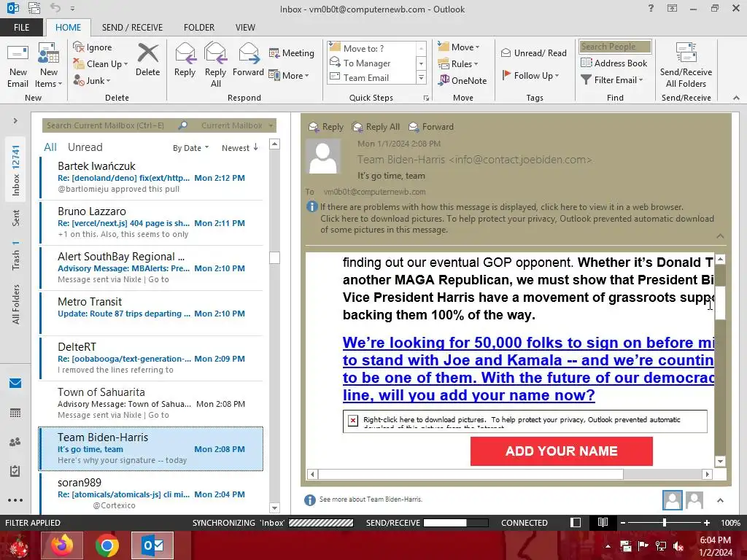Click Reply All in the ribbon
Viewport: 747px width, 560px height.
[x=215, y=66]
